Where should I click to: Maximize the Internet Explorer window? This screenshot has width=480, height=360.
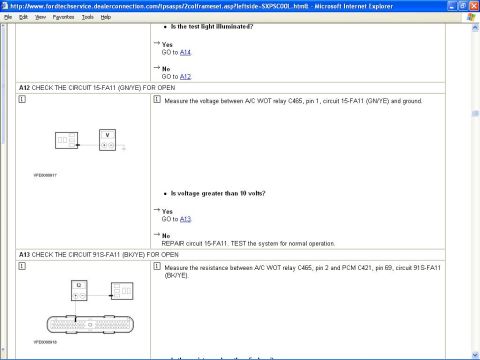pyautogui.click(x=463, y=6)
